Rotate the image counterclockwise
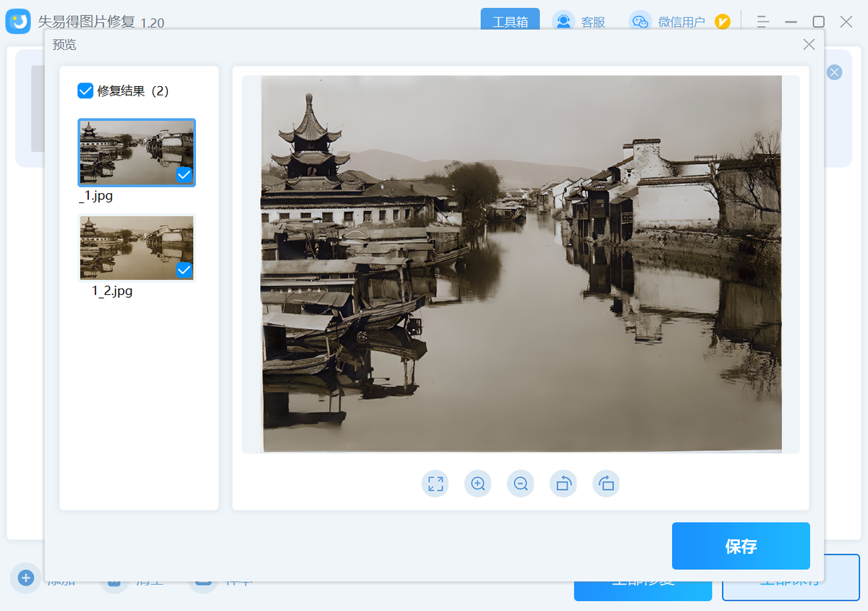Image resolution: width=868 pixels, height=611 pixels. click(563, 484)
